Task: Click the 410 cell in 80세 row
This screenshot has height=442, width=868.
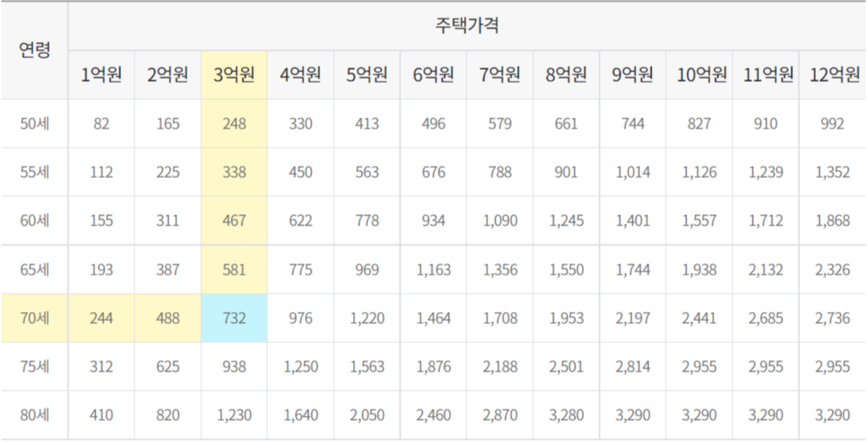Action: click(x=101, y=415)
